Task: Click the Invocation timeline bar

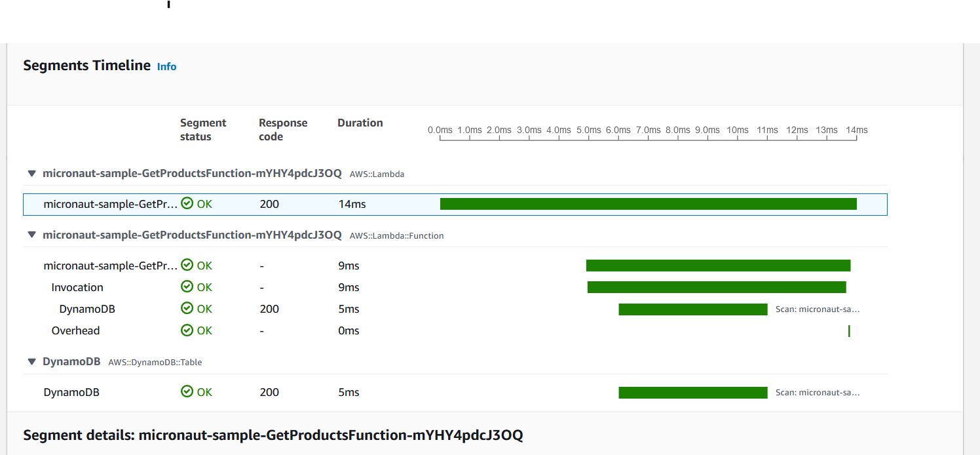Action: coord(717,287)
